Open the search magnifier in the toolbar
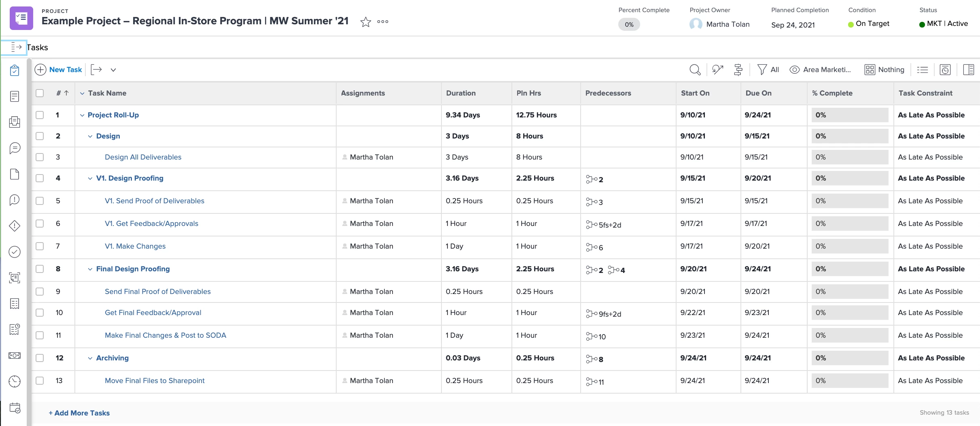Screen dimensions: 980x426 [695, 70]
